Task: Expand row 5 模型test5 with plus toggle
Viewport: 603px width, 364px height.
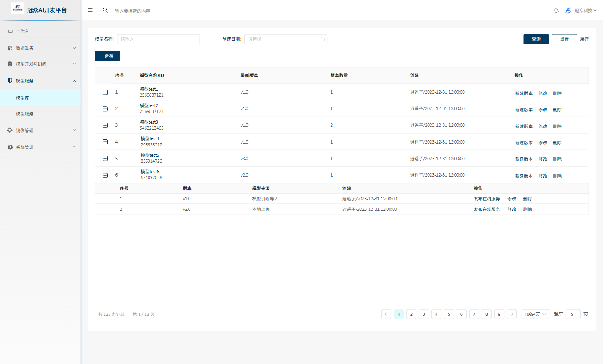Action: coord(105,159)
